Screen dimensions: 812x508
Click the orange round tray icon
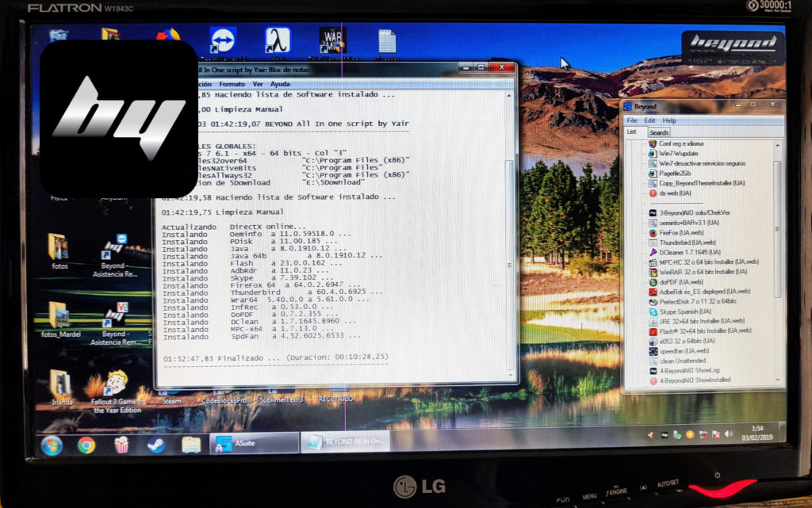[689, 435]
